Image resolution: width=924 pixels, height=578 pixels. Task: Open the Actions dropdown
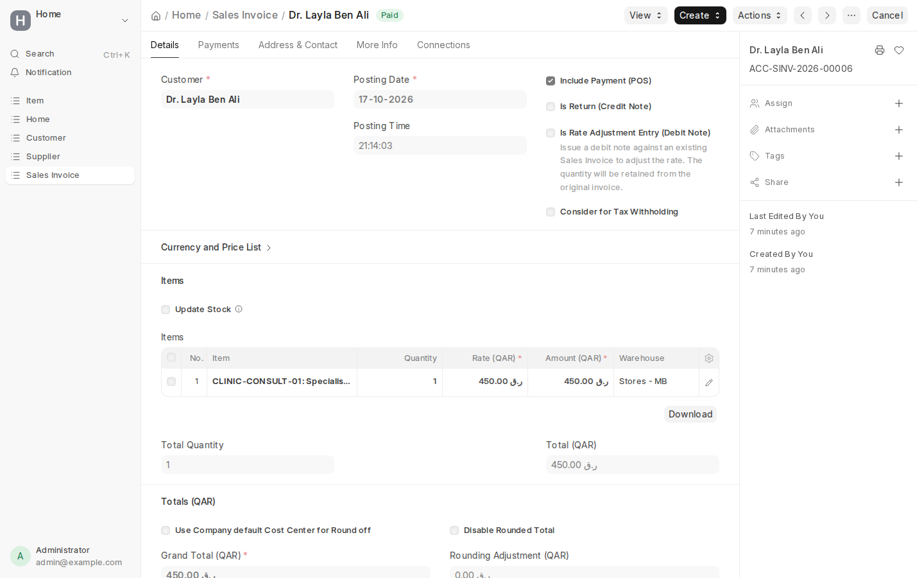coord(760,15)
